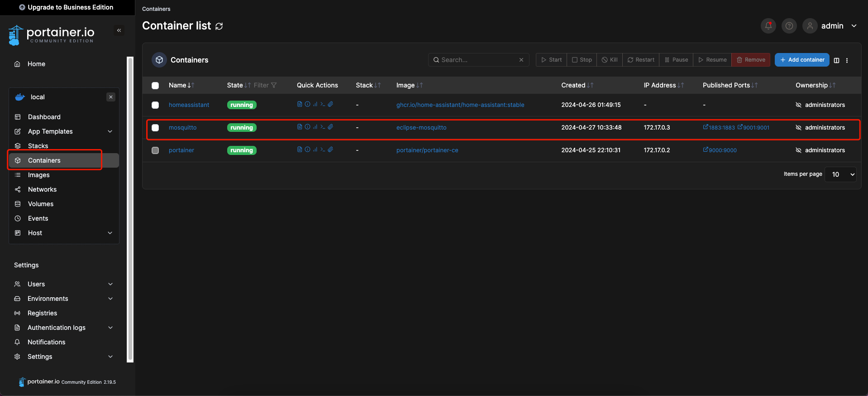Image resolution: width=868 pixels, height=396 pixels.
Task: Open the help question-mark icon
Action: pyautogui.click(x=789, y=26)
